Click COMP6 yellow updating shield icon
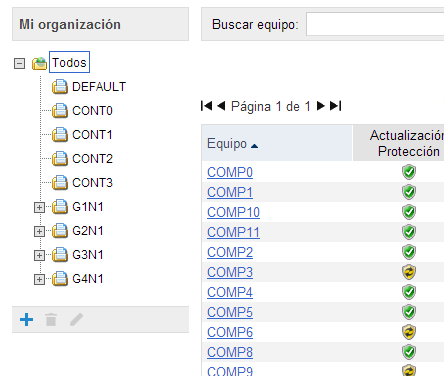 pyautogui.click(x=409, y=332)
